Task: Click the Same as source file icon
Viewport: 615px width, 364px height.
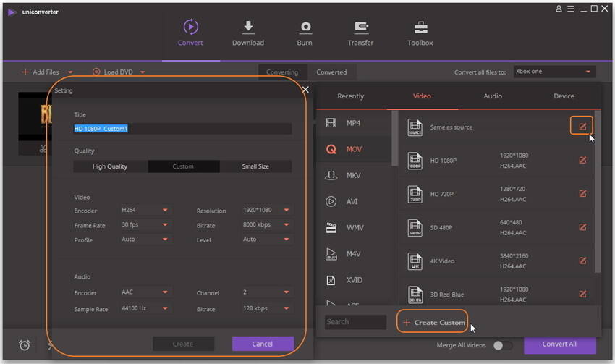Action: click(x=415, y=127)
